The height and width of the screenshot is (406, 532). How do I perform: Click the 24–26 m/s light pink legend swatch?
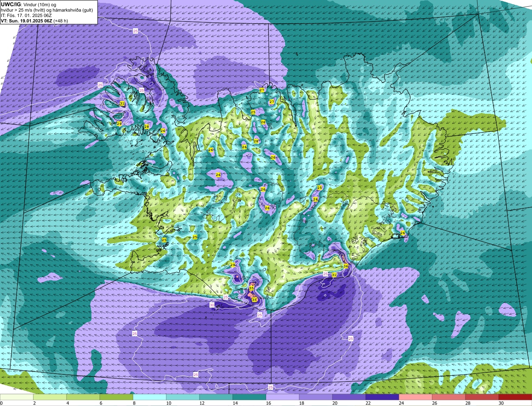(416, 397)
